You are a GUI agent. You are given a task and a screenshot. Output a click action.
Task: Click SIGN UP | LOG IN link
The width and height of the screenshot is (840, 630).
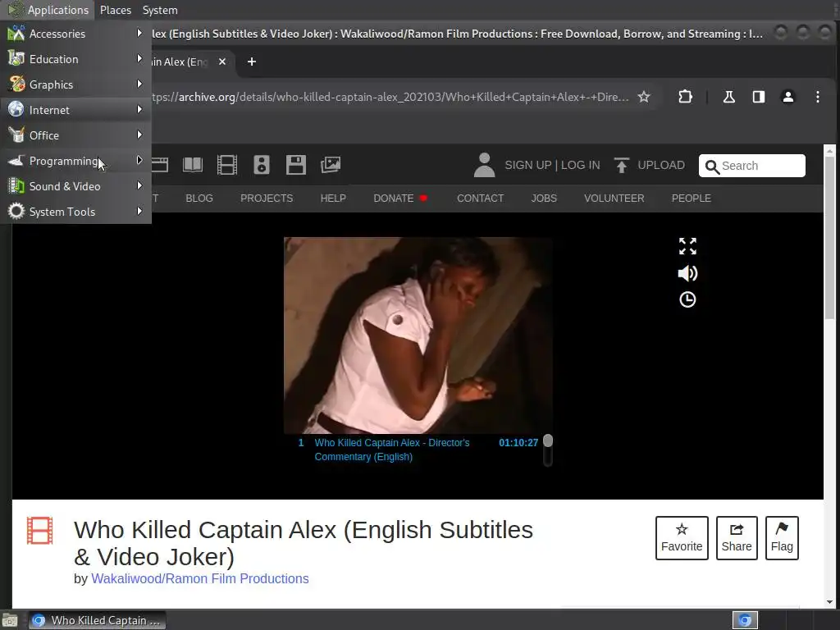[552, 165]
